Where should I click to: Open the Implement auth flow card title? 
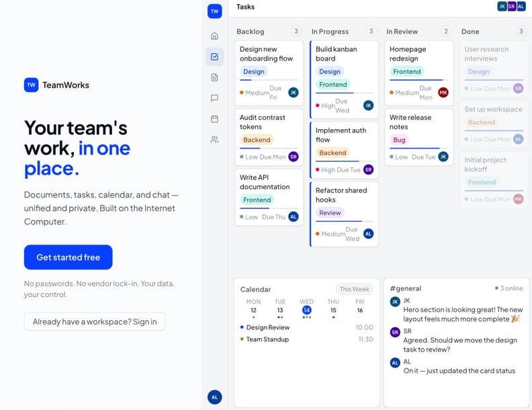341,135
